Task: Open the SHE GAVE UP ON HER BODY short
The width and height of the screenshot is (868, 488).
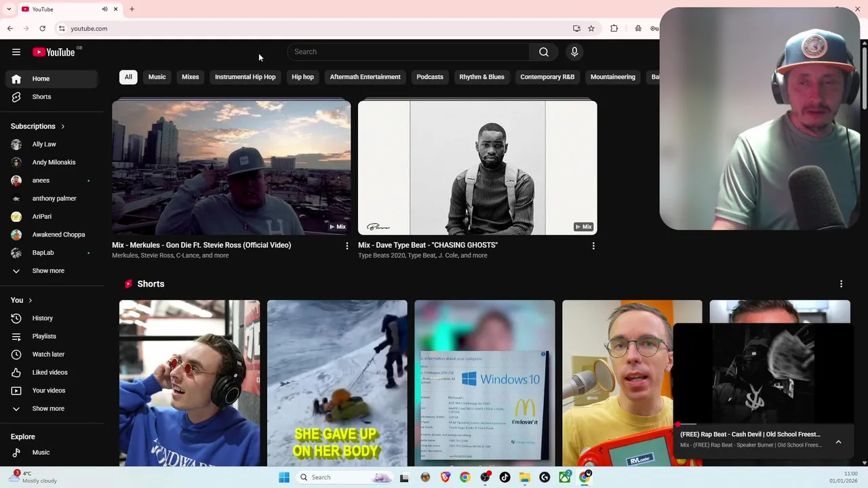Action: point(337,383)
